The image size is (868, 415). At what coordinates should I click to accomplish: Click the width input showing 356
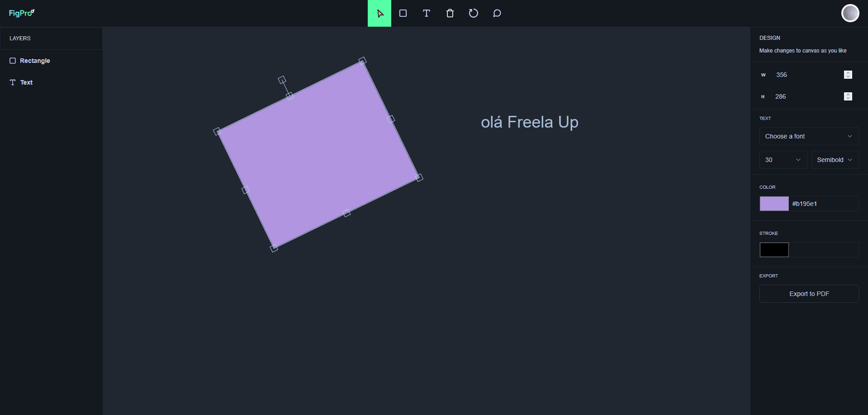point(805,75)
